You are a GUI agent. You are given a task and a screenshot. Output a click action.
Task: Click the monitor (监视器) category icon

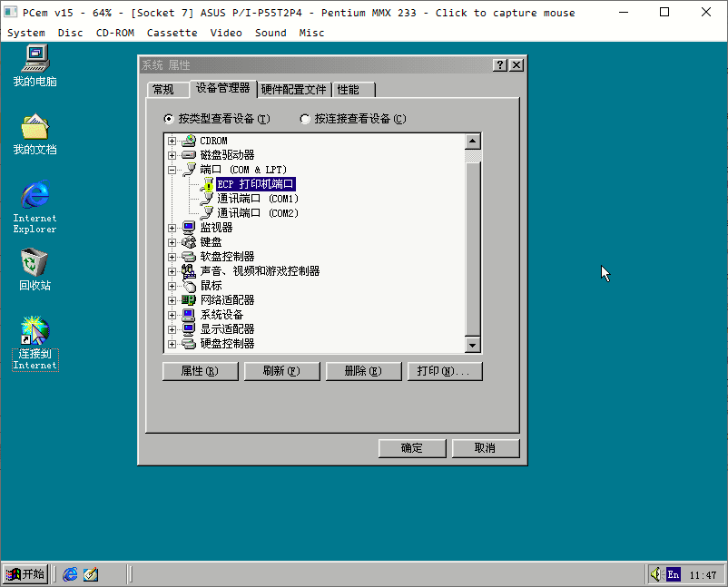[189, 228]
